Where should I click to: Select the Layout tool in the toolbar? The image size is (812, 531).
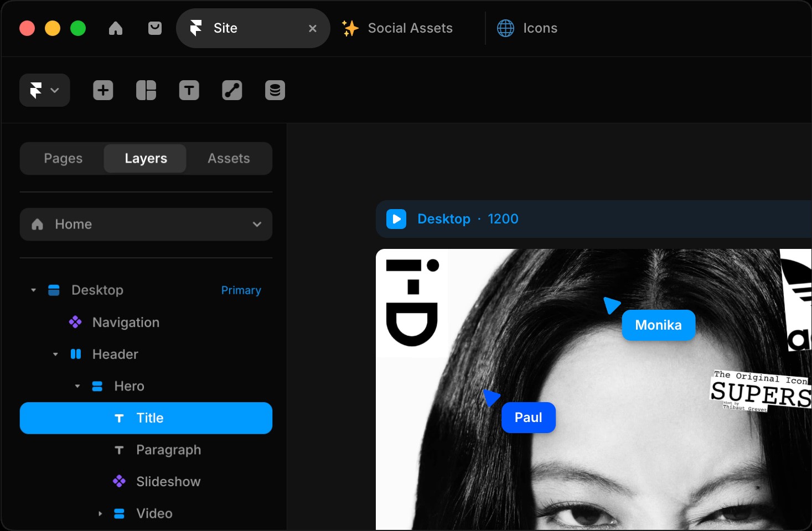146,90
